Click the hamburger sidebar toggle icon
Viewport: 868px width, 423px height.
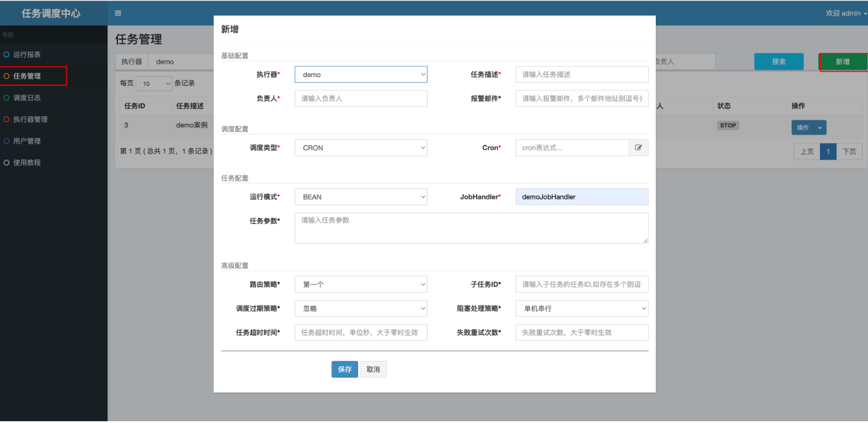pos(118,13)
